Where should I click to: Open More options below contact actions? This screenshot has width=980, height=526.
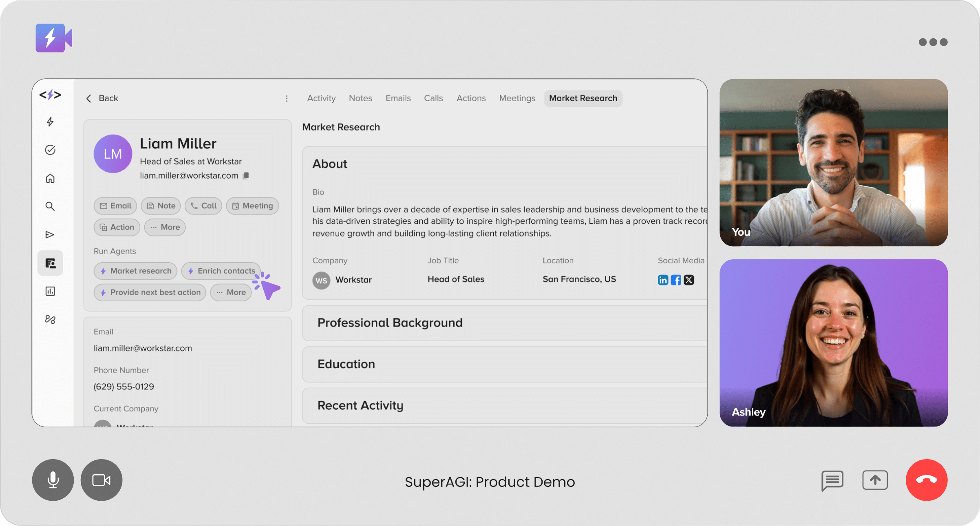tap(165, 227)
